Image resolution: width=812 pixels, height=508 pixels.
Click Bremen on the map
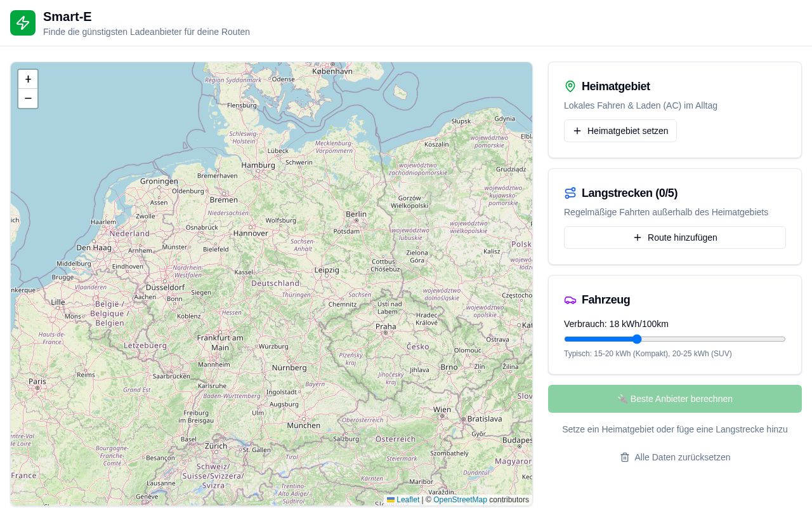223,200
